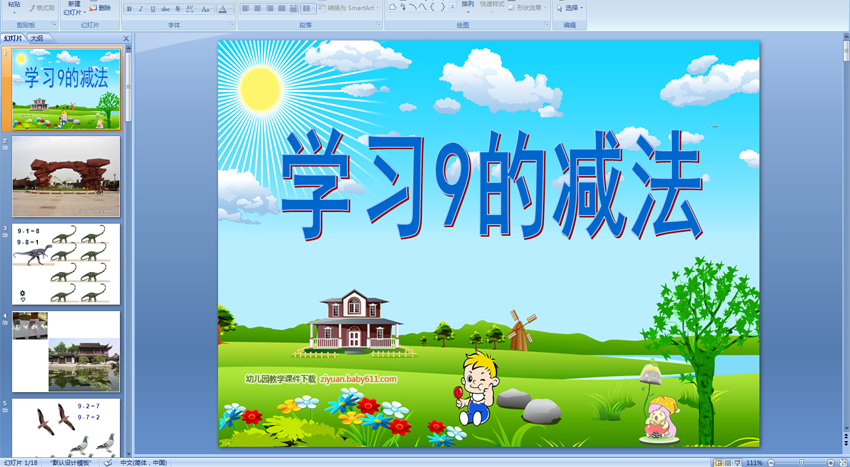The image size is (850, 467).
Task: Switch to Slide Sorter view
Action: pyautogui.click(x=727, y=463)
